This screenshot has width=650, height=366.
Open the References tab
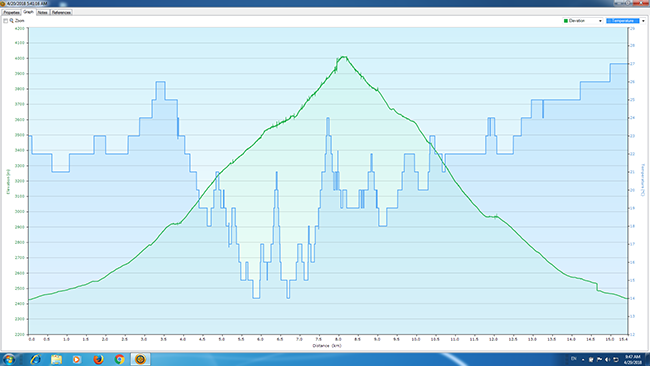tap(61, 12)
